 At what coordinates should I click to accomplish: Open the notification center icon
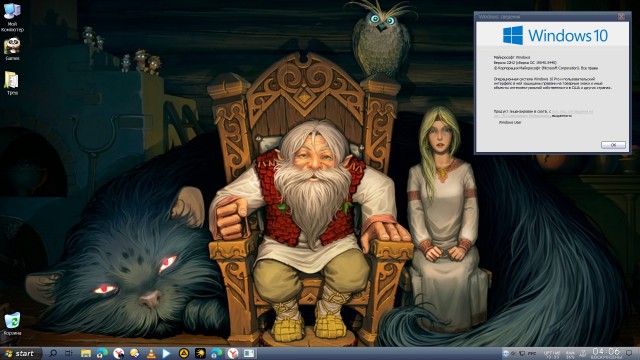(629, 353)
